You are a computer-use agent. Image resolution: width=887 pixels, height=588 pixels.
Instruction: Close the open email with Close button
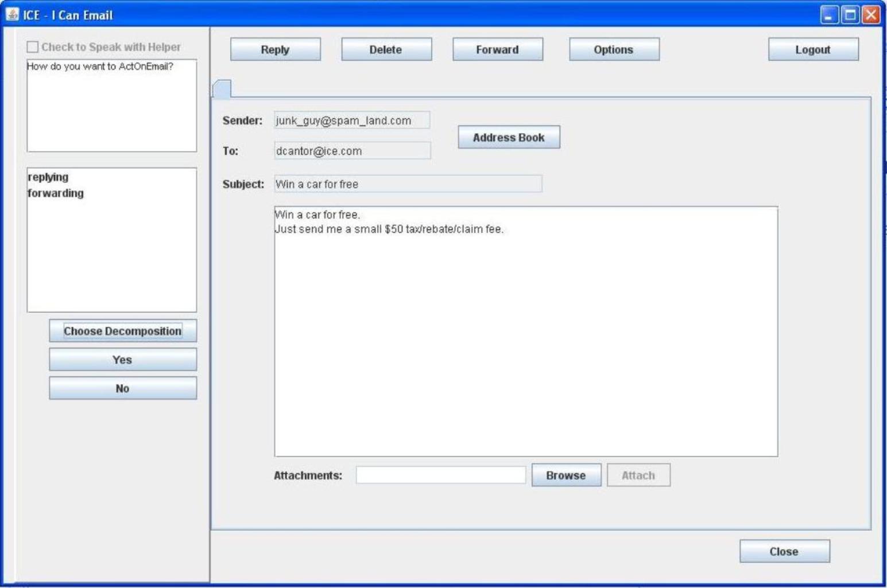pyautogui.click(x=784, y=551)
